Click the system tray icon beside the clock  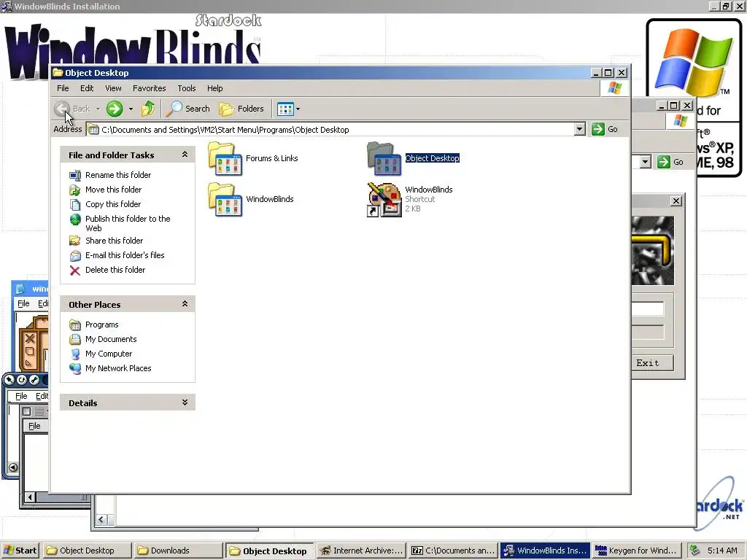[x=695, y=551]
